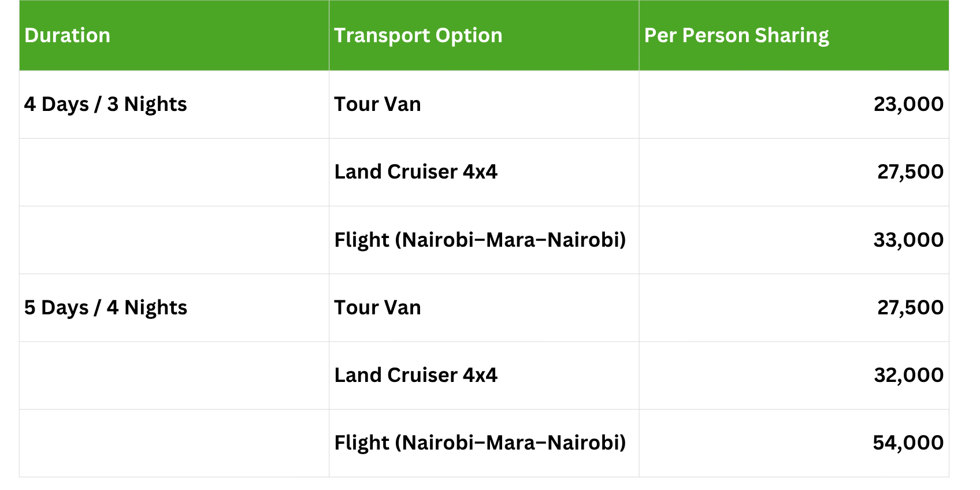Select the 32,000 price cell
980x490 pixels.
pyautogui.click(x=908, y=376)
